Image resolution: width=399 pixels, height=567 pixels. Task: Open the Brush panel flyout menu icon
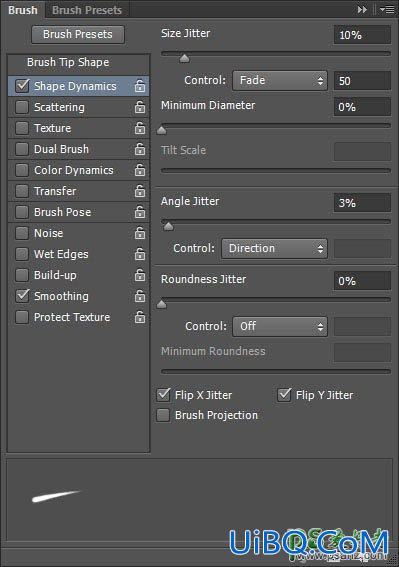pos(387,10)
